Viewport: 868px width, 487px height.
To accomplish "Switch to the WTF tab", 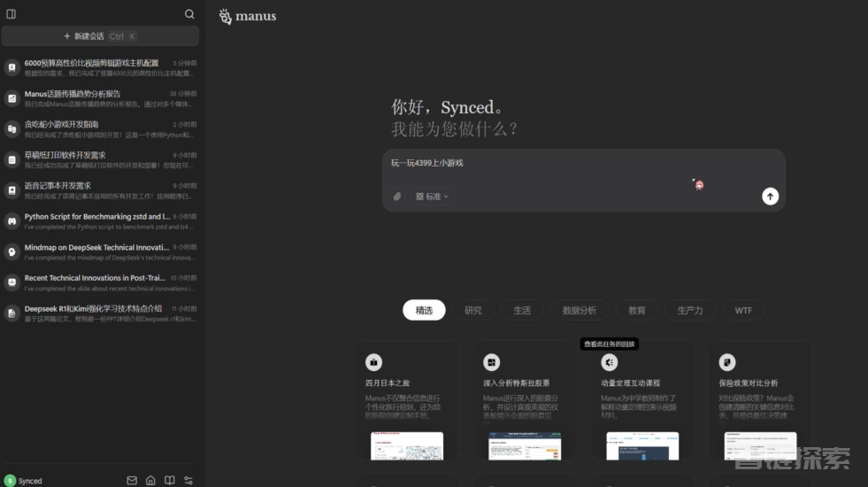I will pyautogui.click(x=743, y=310).
